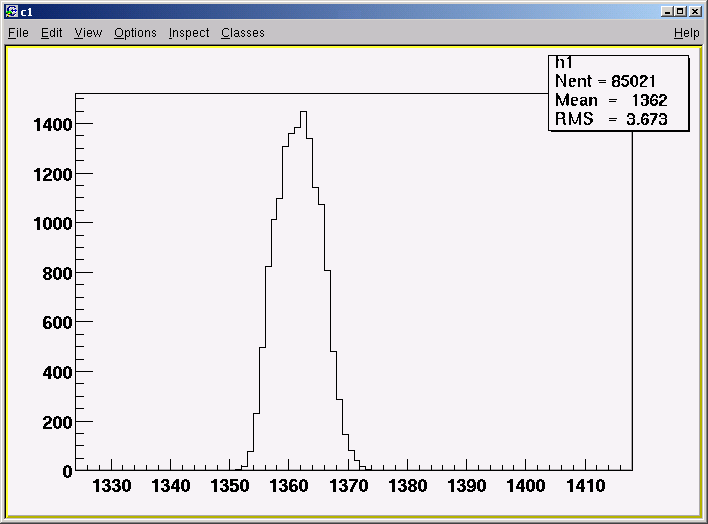The height and width of the screenshot is (524, 708).
Task: Open the Edit menu
Action: (x=51, y=33)
